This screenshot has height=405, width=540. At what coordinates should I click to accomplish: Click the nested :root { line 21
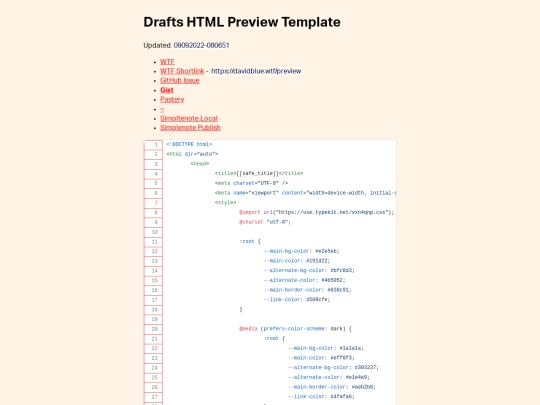[x=274, y=338]
